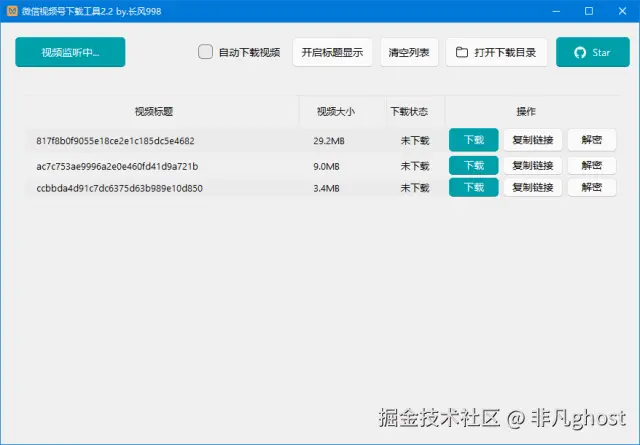The height and width of the screenshot is (445, 640).
Task: Toggle the 自动下载视频 checkbox
Action: pos(205,52)
